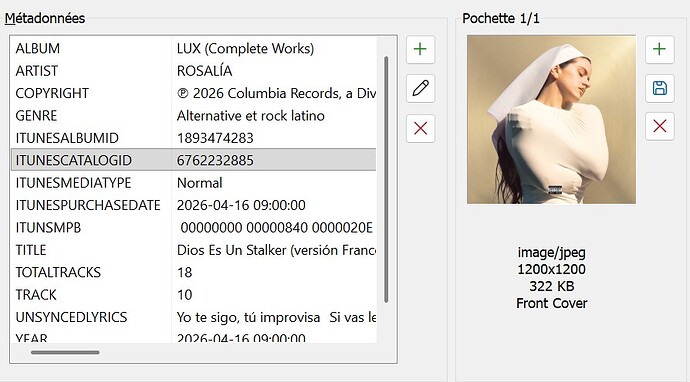Select the UNSYNCEDLYRICS tag row
The width and height of the screenshot is (690, 382).
pyautogui.click(x=194, y=317)
